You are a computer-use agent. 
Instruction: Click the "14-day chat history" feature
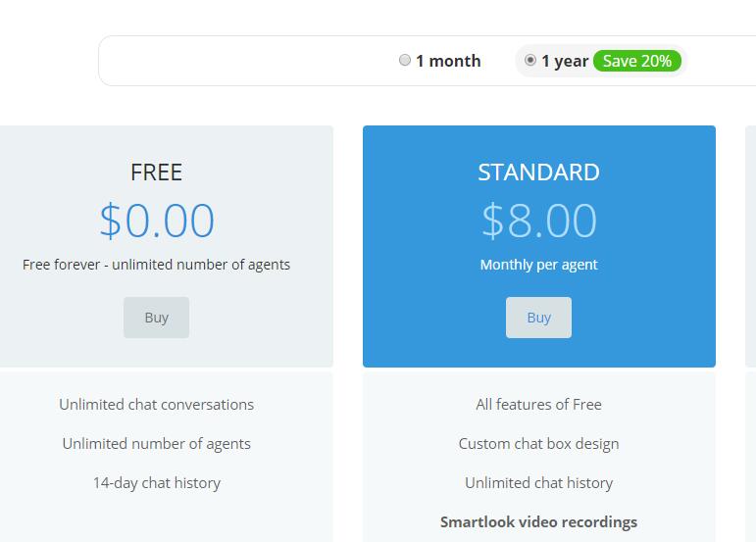(x=156, y=483)
